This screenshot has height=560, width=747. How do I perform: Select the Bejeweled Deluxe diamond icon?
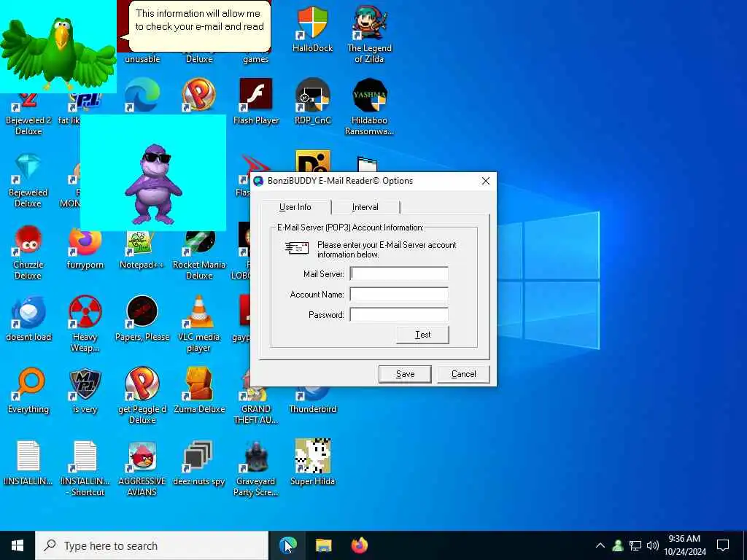[x=28, y=179]
